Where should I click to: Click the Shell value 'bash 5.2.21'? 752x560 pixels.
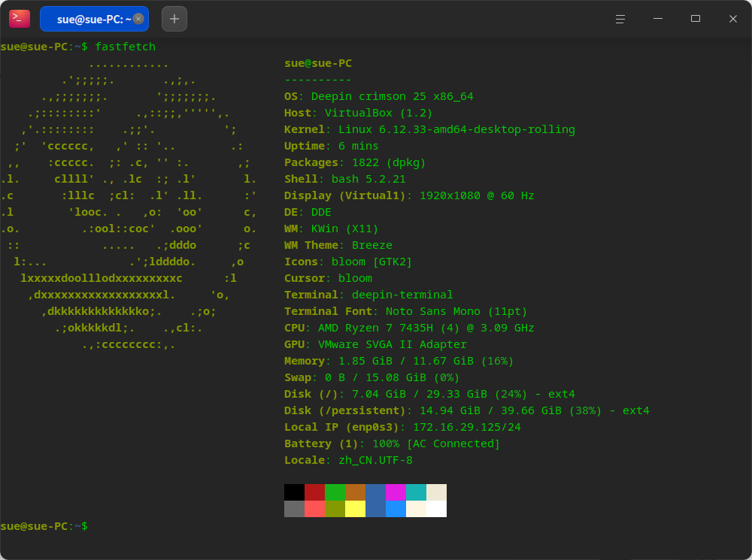[368, 179]
